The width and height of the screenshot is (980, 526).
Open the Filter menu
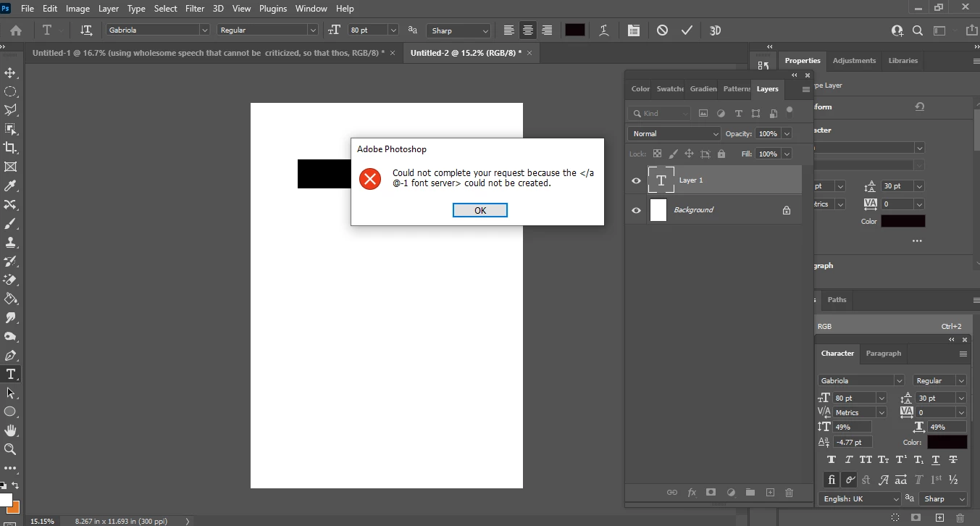pyautogui.click(x=195, y=9)
